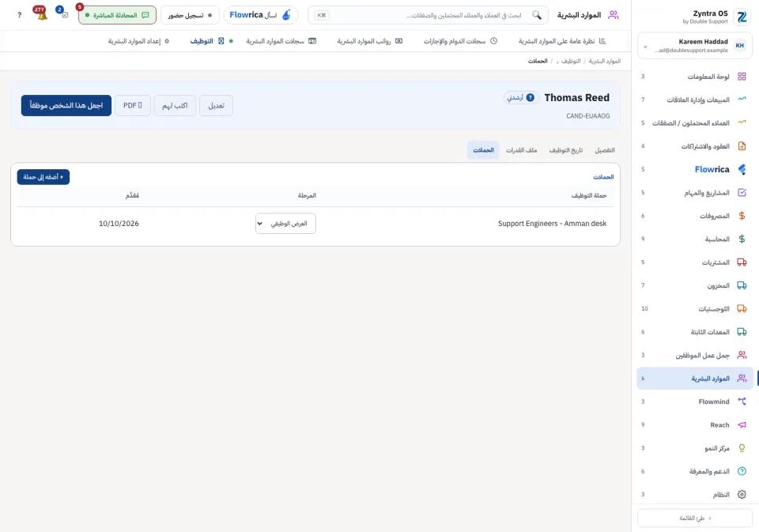The image size is (759, 532).
Task: Click candidate code CAND-EUAAOG
Action: click(587, 115)
